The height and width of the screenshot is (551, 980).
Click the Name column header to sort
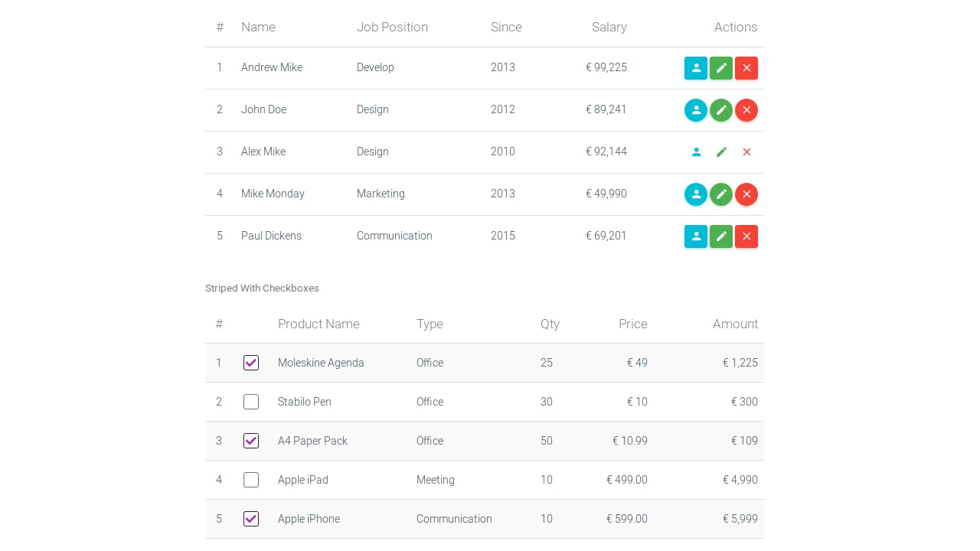point(258,27)
